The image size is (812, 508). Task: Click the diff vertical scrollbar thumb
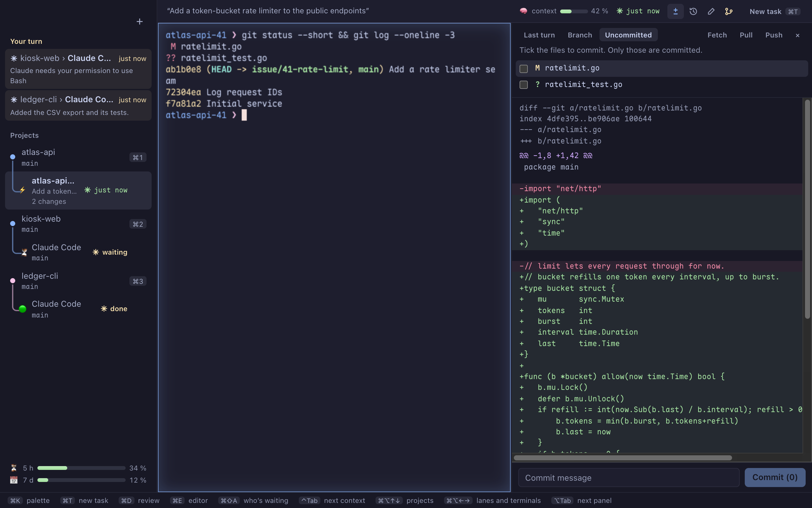(807, 209)
